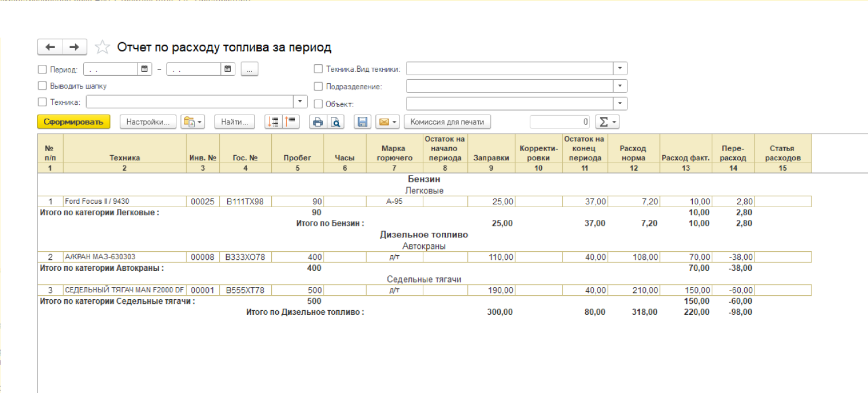
Task: Click the Комиссия для печати button
Action: (447, 122)
